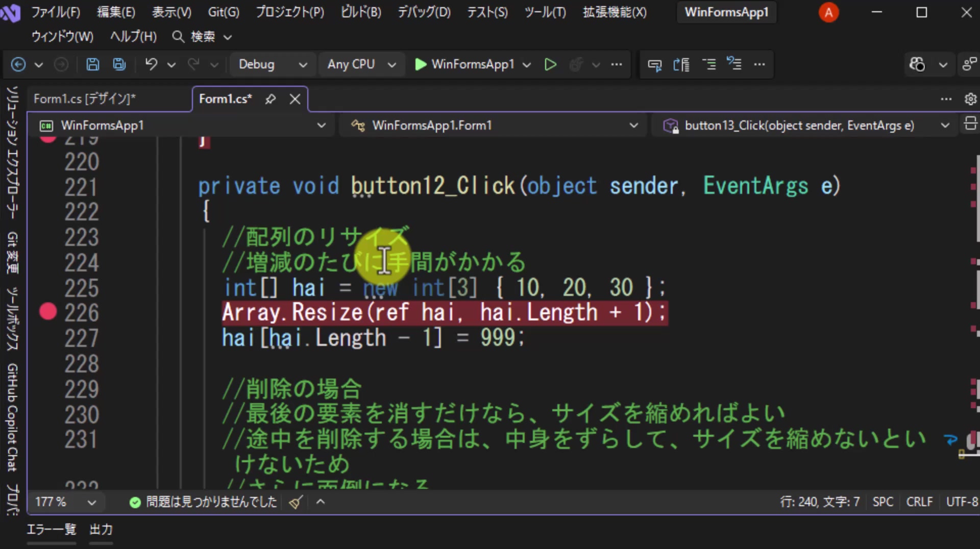
Task: Expand the navigation chevron beside the broom
Action: (x=321, y=502)
